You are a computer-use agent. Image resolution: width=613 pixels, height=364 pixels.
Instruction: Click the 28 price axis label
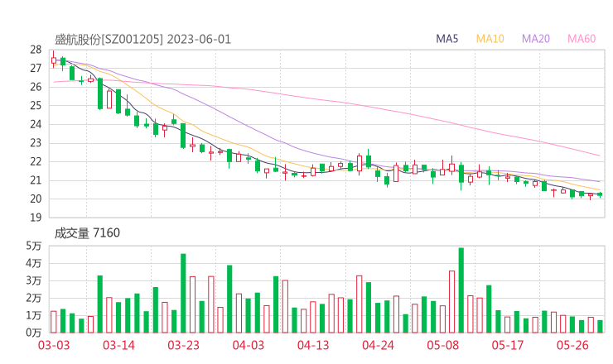(36, 50)
